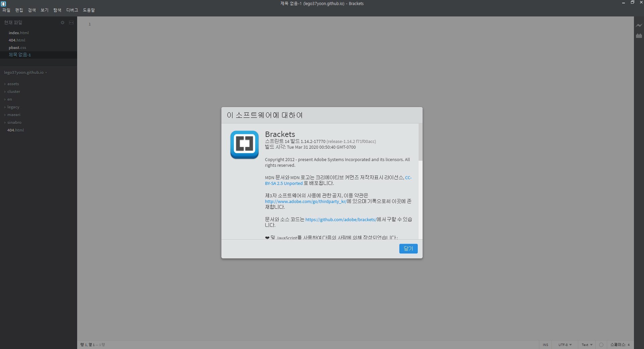Open Extension Manager icon
This screenshot has width=644, height=349.
[x=639, y=36]
